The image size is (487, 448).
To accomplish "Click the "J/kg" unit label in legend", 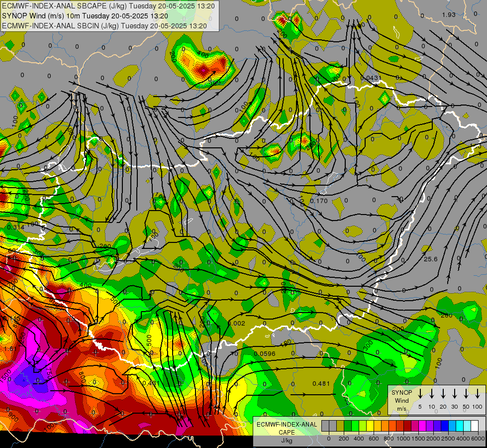I will (287, 441).
